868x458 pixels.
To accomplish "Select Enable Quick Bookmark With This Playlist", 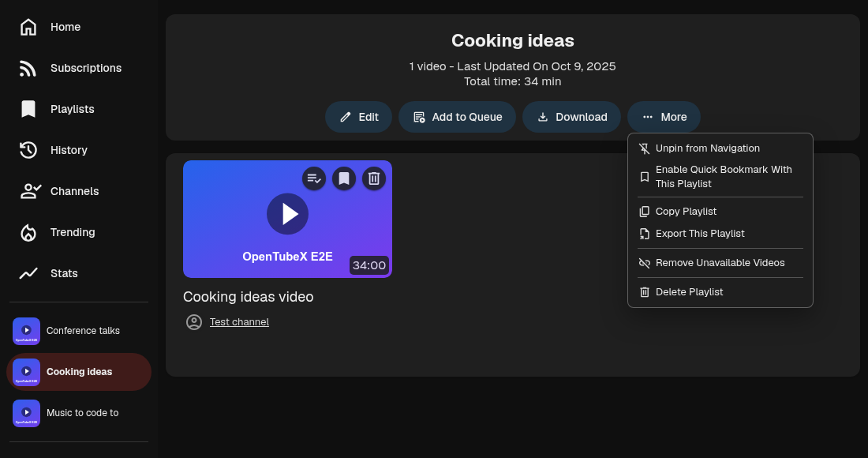I will click(x=720, y=177).
